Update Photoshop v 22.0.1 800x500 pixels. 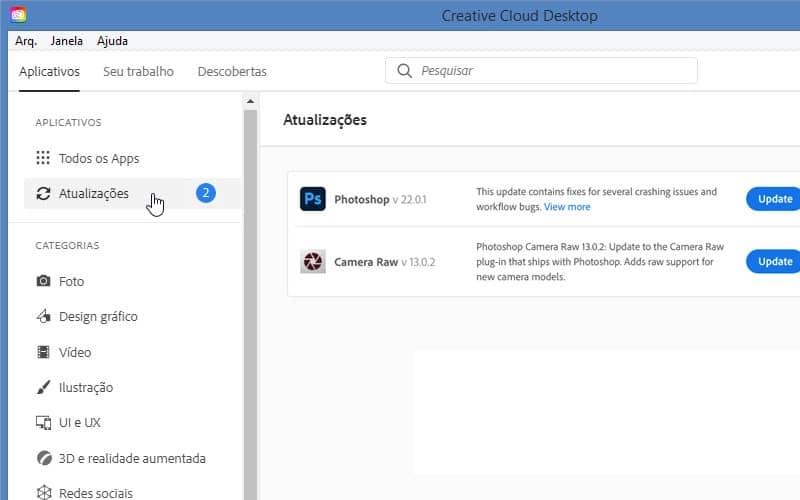(773, 199)
